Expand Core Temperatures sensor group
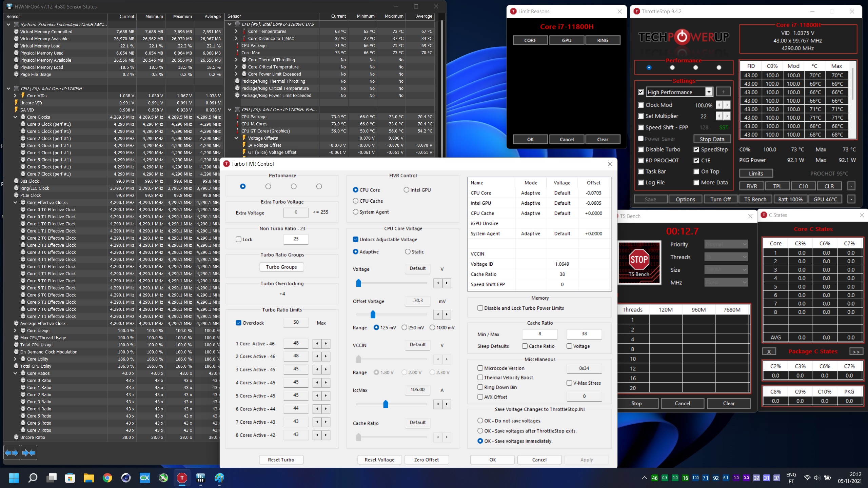The width and height of the screenshot is (868, 488). [236, 31]
